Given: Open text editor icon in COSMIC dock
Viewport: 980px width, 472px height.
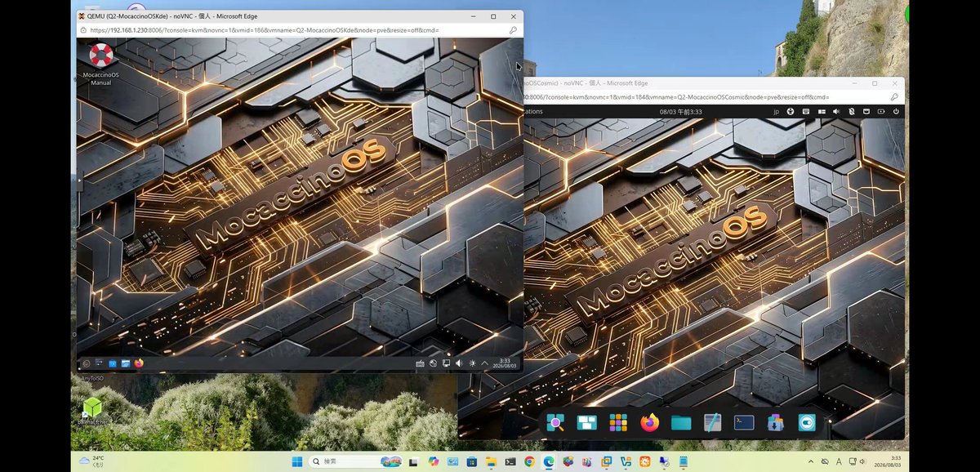Looking at the screenshot, I should pyautogui.click(x=712, y=422).
